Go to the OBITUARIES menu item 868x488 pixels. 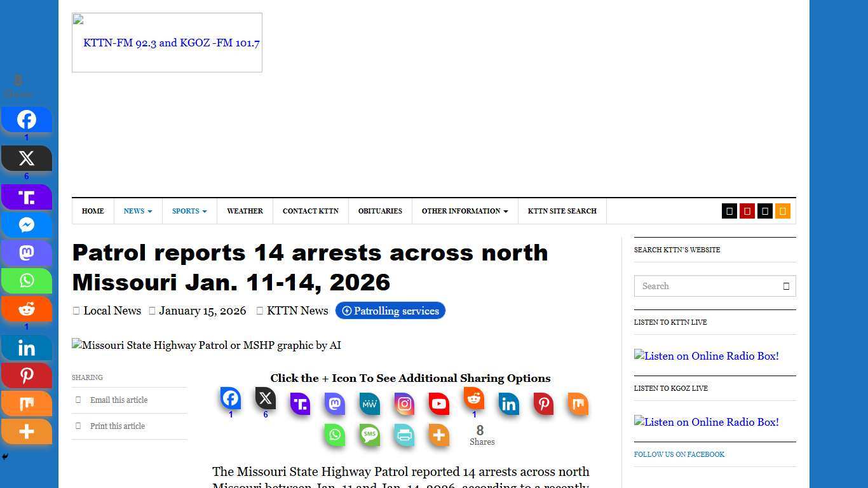pyautogui.click(x=380, y=211)
